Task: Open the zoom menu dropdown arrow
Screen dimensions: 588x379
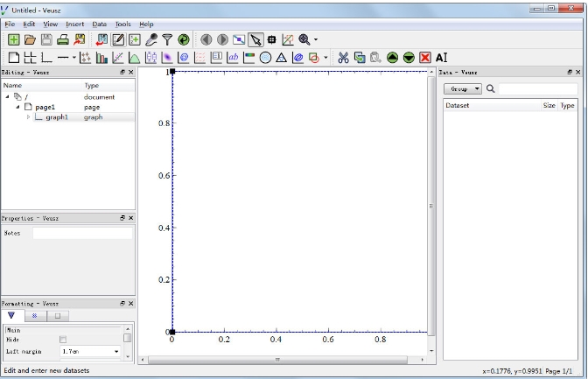Action: coord(316,39)
